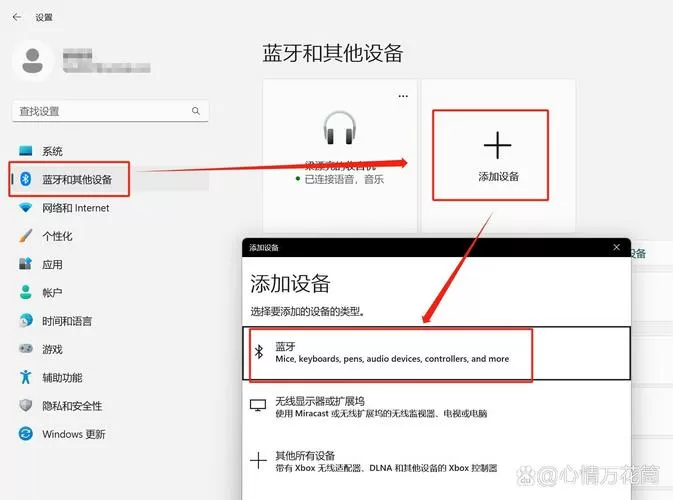Click the 帐户 person icon
Viewport: 673px width, 500px height.
pos(26,292)
